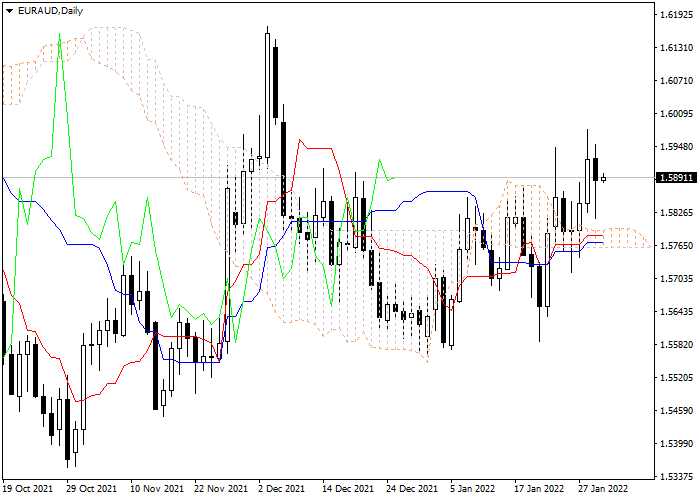Screen dimensions: 700x500
Task: Click the 1.56435 price axis label
Action: point(676,312)
